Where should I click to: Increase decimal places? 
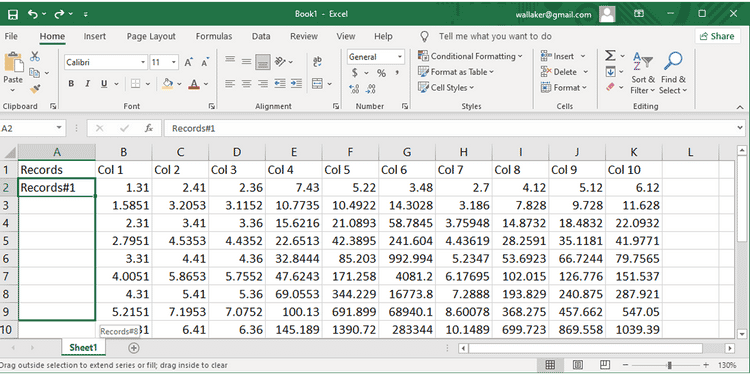(x=354, y=88)
